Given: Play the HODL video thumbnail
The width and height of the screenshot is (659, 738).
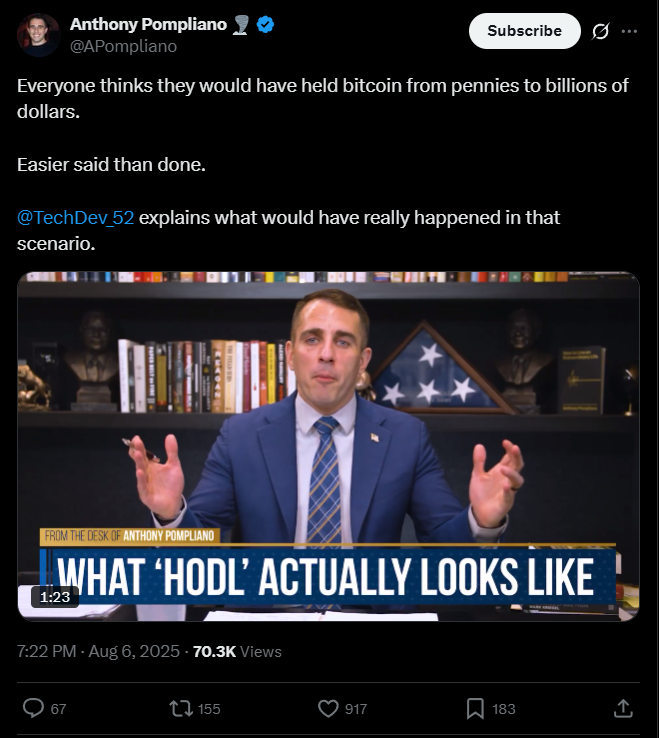Looking at the screenshot, I should 329,446.
